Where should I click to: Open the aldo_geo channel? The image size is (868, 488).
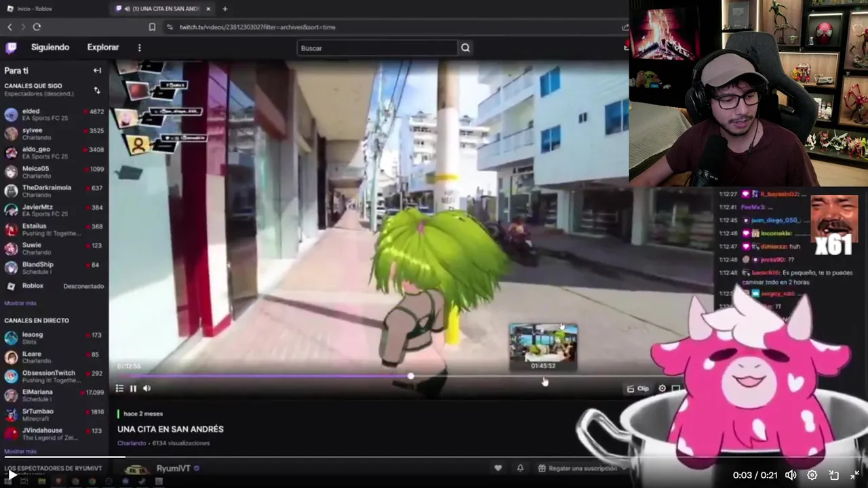point(54,152)
